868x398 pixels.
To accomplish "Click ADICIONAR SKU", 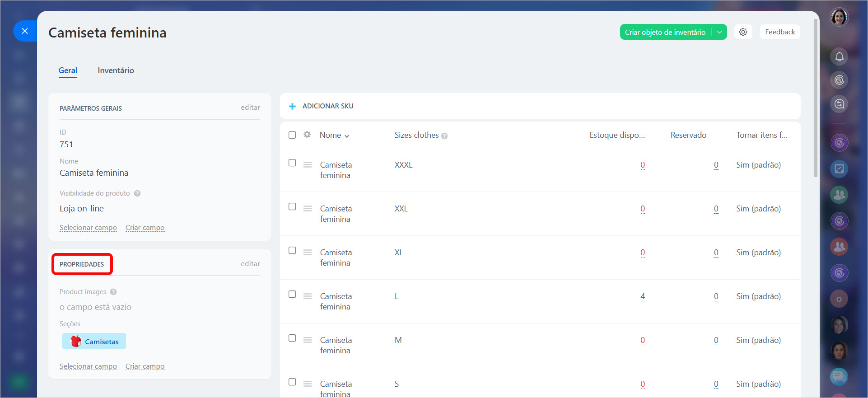I will (x=328, y=106).
